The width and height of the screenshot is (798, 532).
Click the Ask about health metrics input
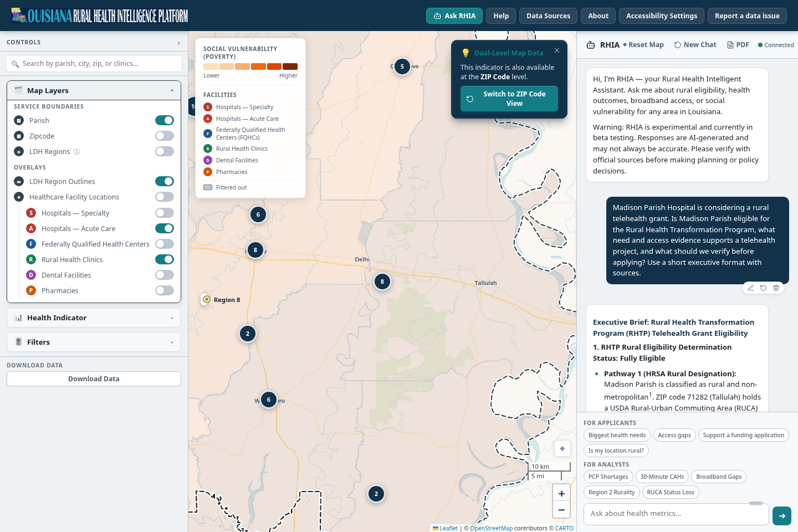[x=676, y=514]
